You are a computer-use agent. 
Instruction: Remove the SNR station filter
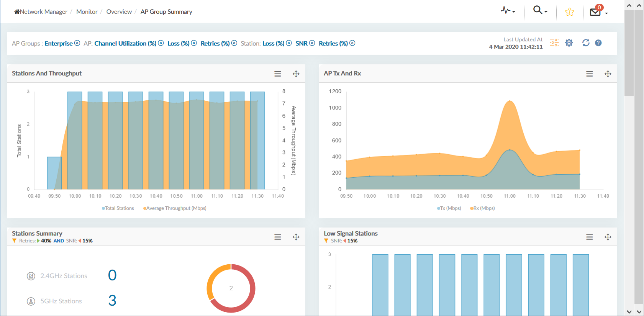pyautogui.click(x=312, y=43)
